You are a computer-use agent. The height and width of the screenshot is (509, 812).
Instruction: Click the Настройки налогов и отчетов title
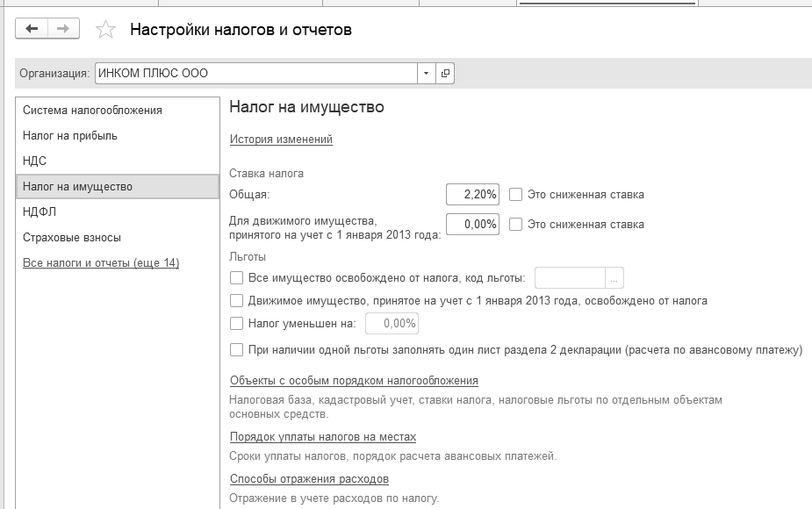coord(241,30)
